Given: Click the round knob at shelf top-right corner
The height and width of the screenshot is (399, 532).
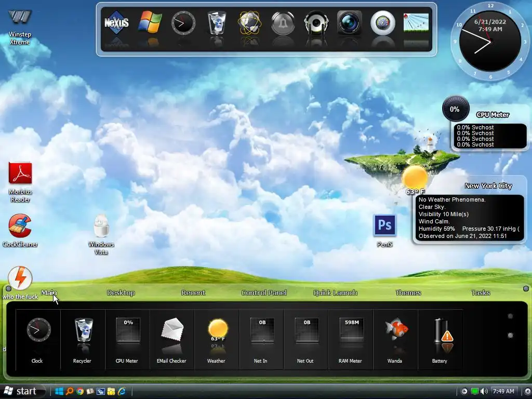Looking at the screenshot, I should click(x=526, y=288).
